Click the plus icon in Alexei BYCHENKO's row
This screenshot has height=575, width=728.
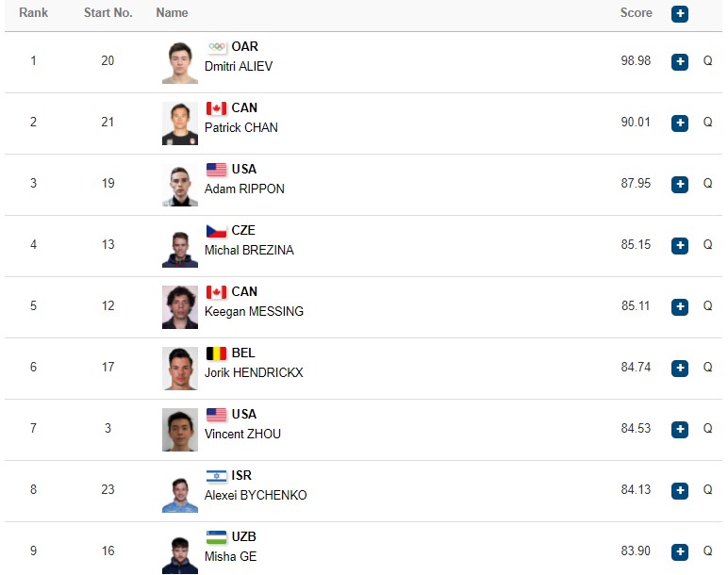point(680,490)
